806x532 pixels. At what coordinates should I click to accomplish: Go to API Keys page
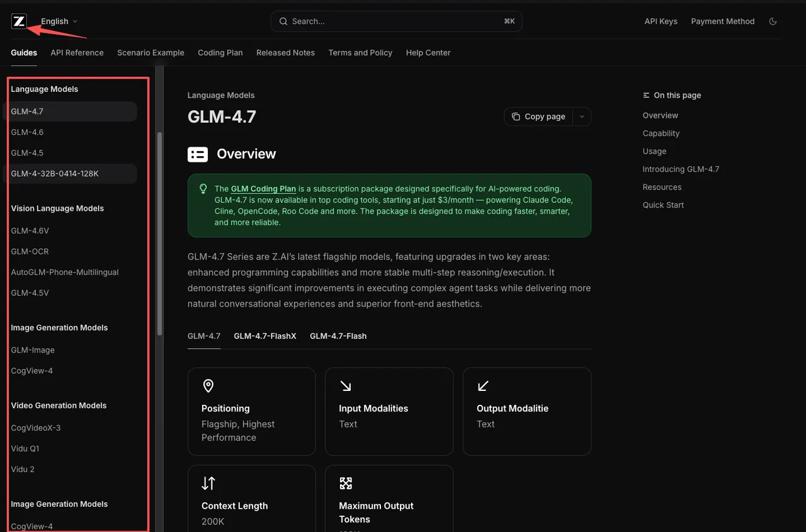click(661, 21)
